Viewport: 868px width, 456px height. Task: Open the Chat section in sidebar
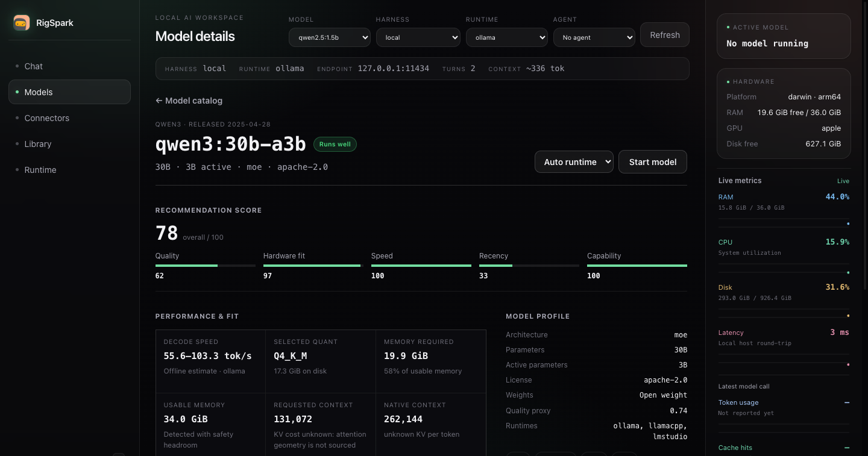69,66
